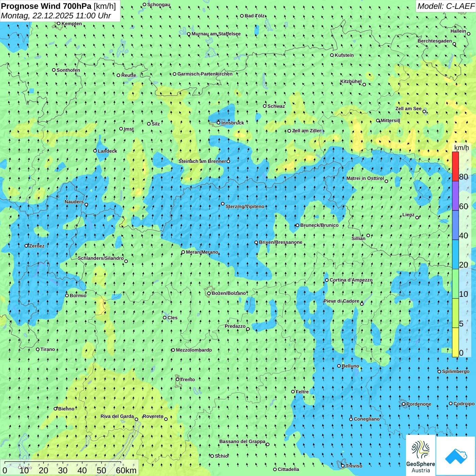This screenshot has height=476, width=476.
Task: Click the Steinach am Brenner label
Action: (x=202, y=161)
